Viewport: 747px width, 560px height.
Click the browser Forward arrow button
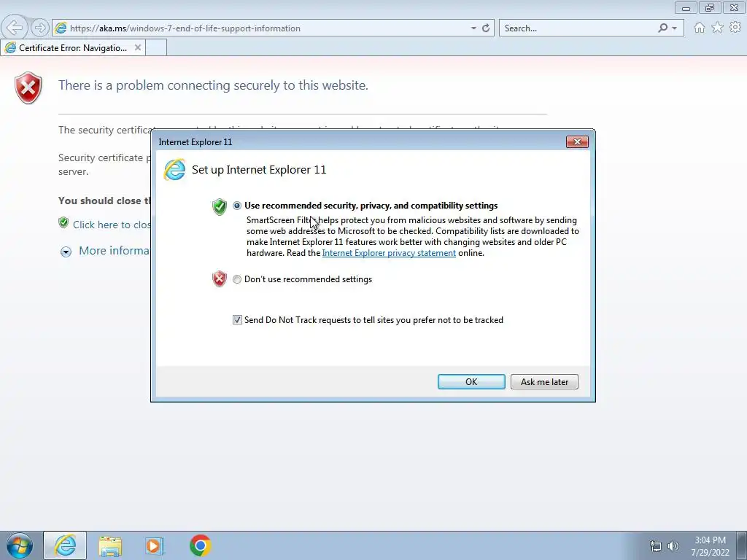[40, 28]
